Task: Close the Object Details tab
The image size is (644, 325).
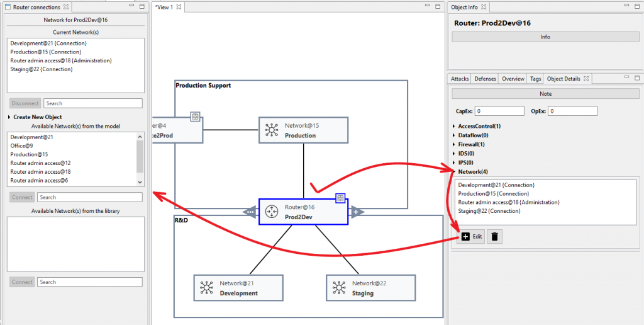Action: point(586,79)
